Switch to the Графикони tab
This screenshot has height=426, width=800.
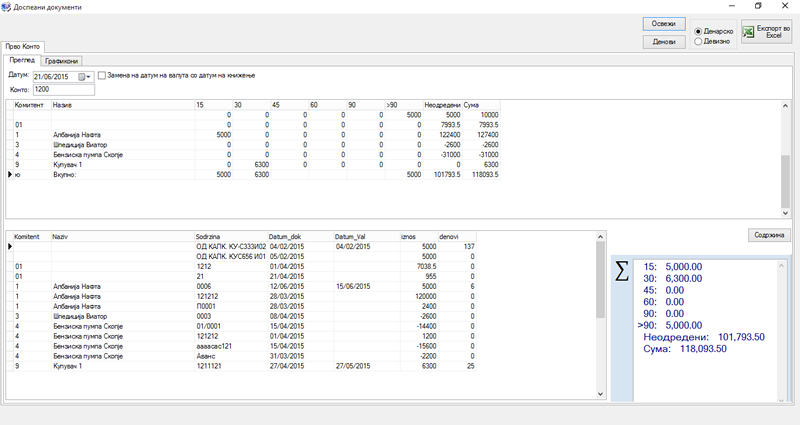[x=61, y=61]
